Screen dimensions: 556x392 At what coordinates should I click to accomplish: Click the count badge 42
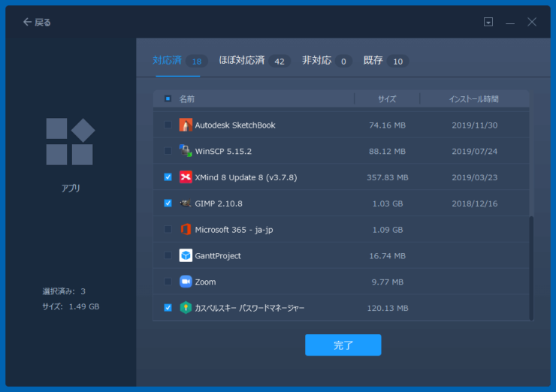coord(280,62)
